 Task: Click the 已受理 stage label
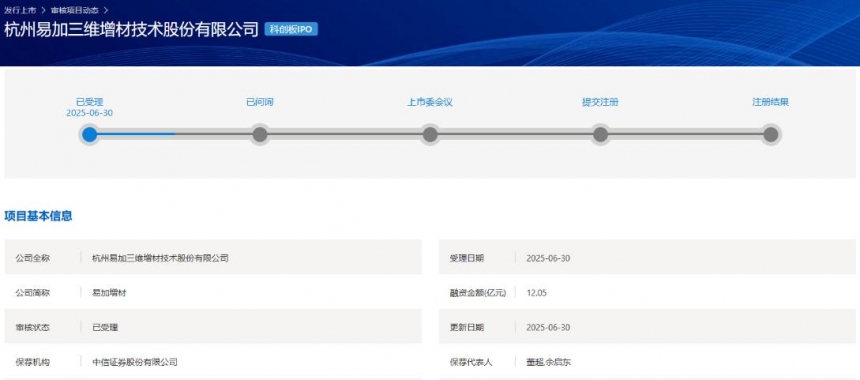pyautogui.click(x=89, y=102)
